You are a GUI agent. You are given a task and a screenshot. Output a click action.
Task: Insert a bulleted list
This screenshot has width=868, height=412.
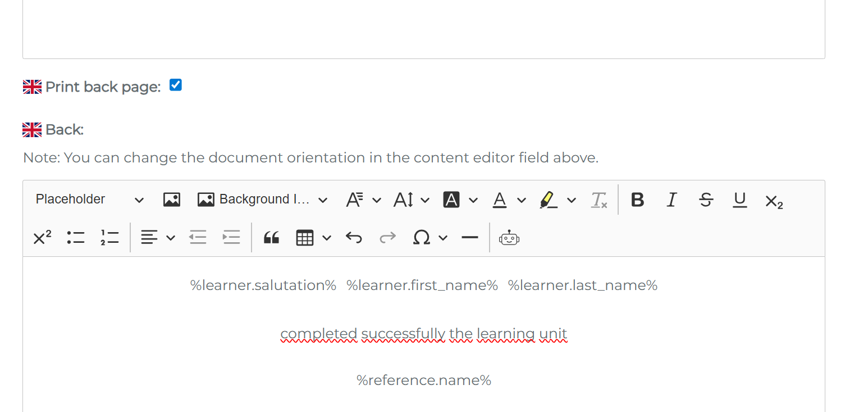pos(76,238)
